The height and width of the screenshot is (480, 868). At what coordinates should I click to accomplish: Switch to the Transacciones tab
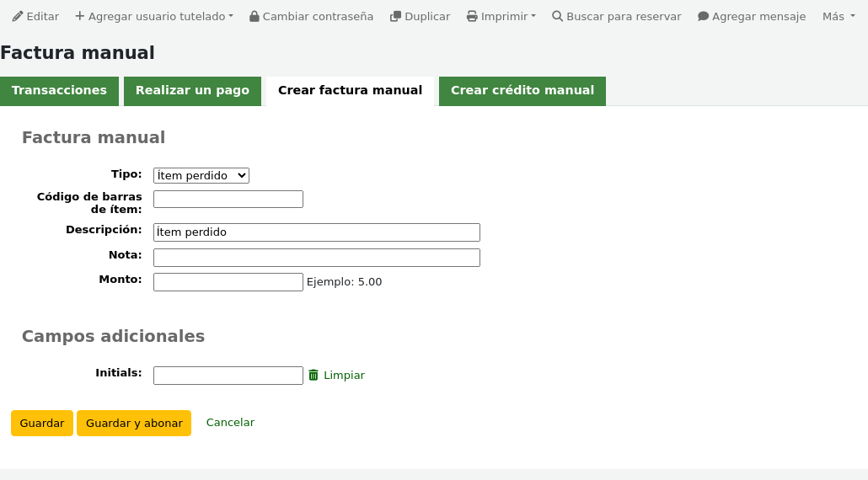[59, 91]
